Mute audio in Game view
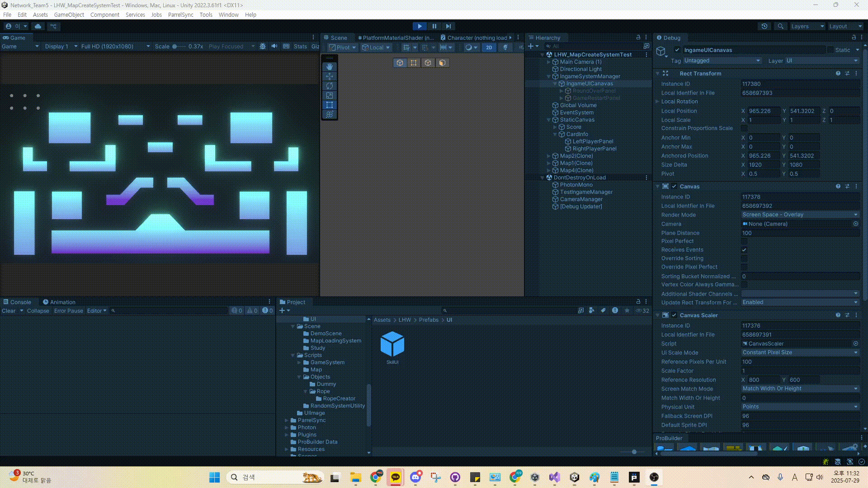 (274, 47)
